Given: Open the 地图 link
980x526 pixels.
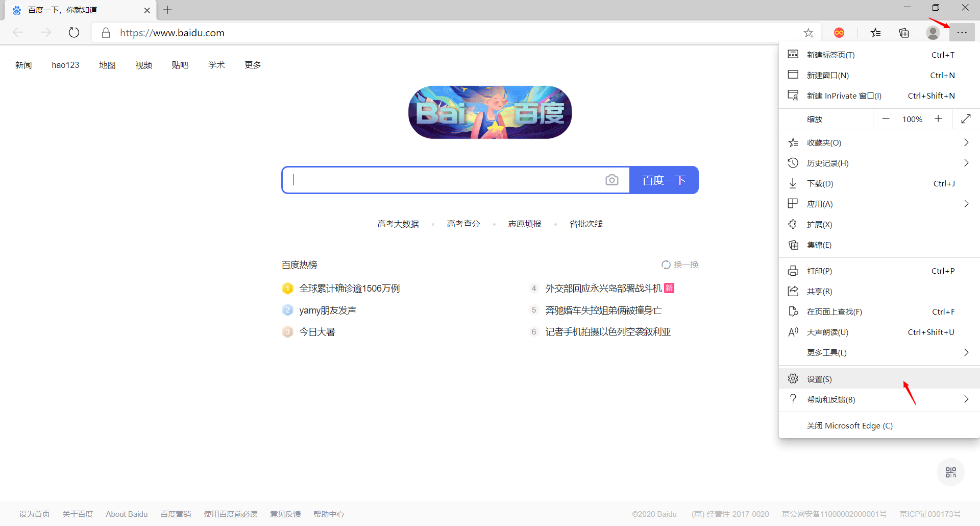Looking at the screenshot, I should click(x=107, y=65).
